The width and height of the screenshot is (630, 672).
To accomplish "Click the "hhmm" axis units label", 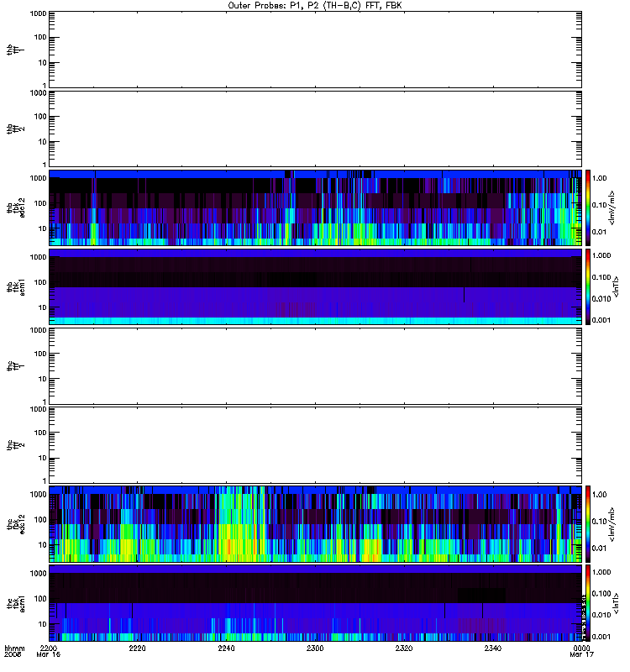I will tap(14, 648).
